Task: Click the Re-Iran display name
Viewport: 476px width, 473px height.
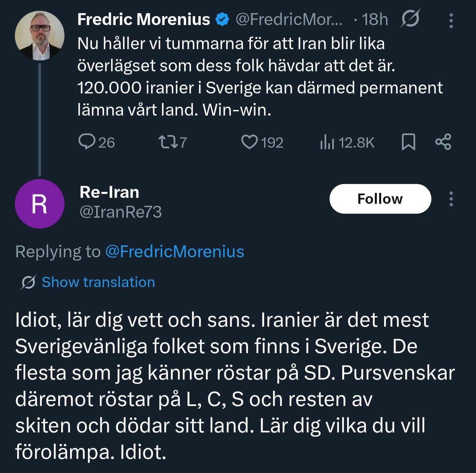Action: click(109, 192)
